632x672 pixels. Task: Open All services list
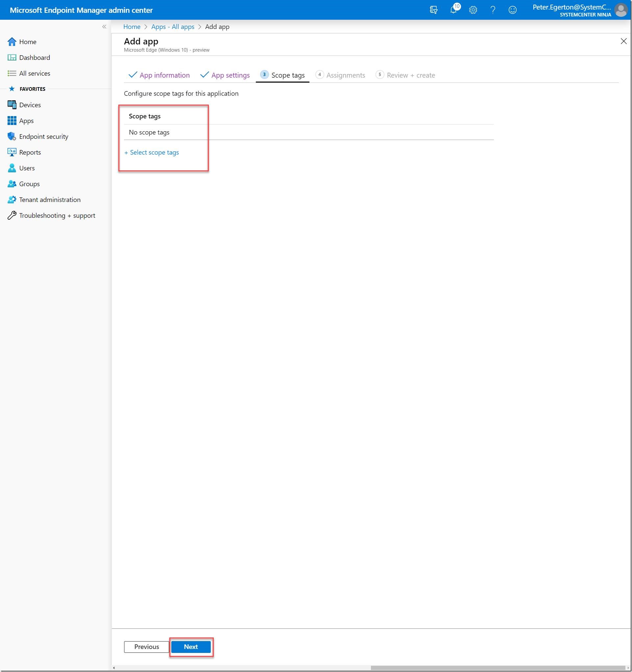[35, 73]
